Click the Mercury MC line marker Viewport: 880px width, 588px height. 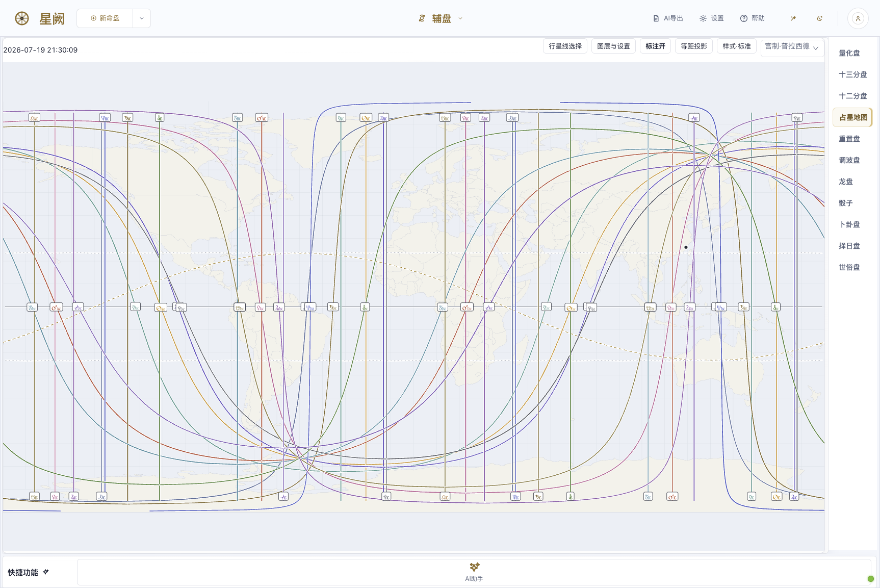(x=341, y=118)
